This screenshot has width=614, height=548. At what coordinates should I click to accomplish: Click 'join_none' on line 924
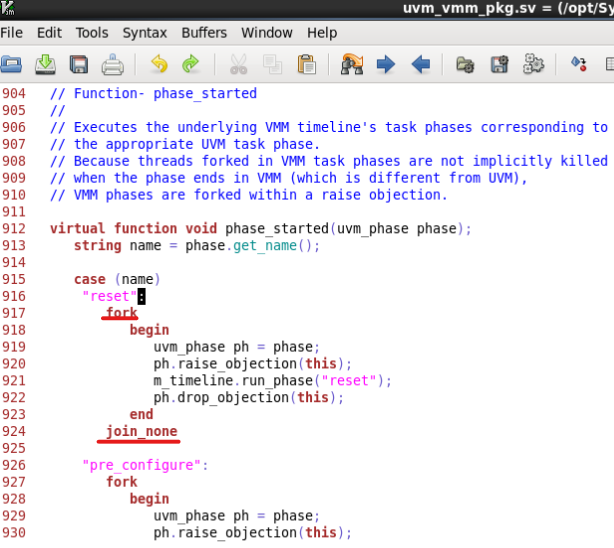142,431
